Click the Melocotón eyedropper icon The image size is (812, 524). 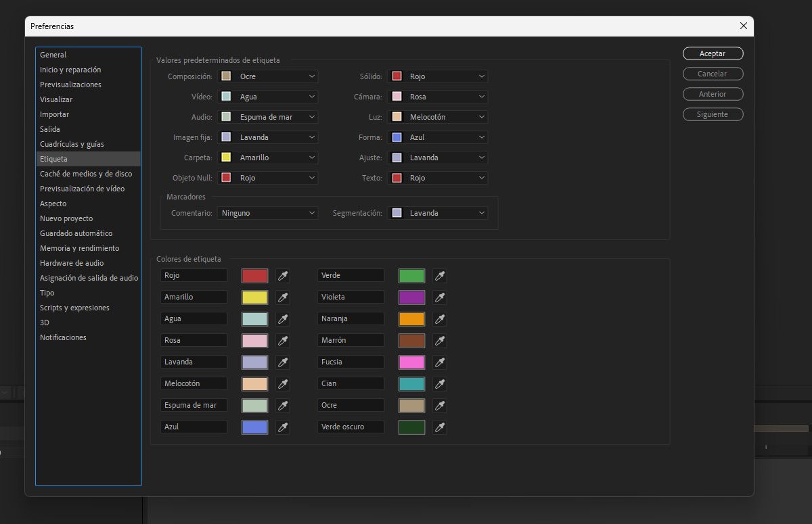click(283, 384)
